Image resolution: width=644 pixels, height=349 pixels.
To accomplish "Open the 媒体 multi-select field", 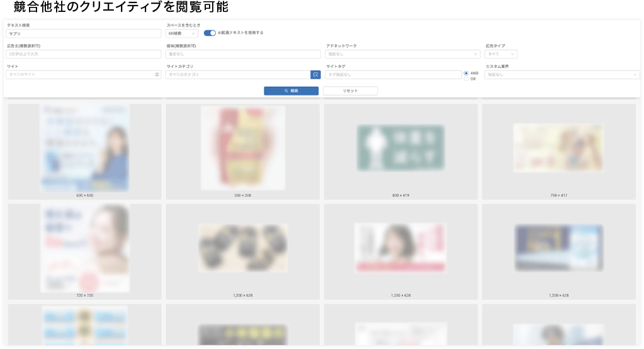I will click(x=243, y=54).
